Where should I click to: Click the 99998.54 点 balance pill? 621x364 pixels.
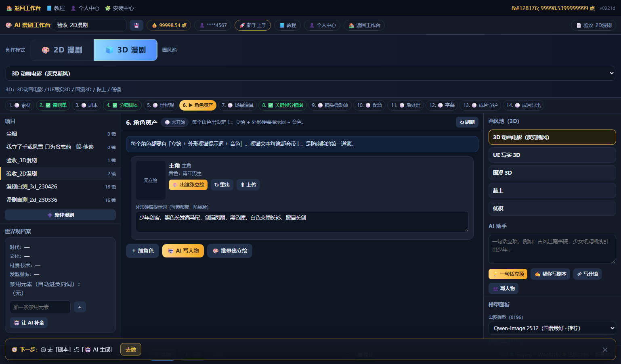(x=169, y=25)
